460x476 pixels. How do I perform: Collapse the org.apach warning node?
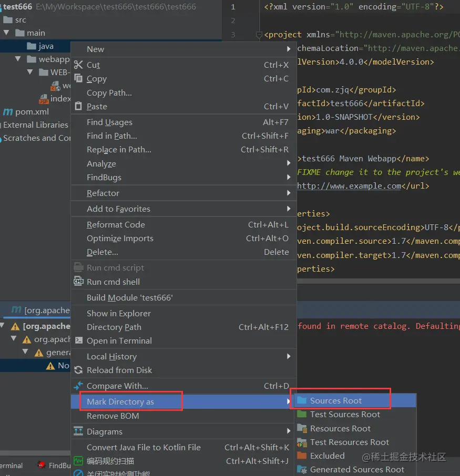14,338
